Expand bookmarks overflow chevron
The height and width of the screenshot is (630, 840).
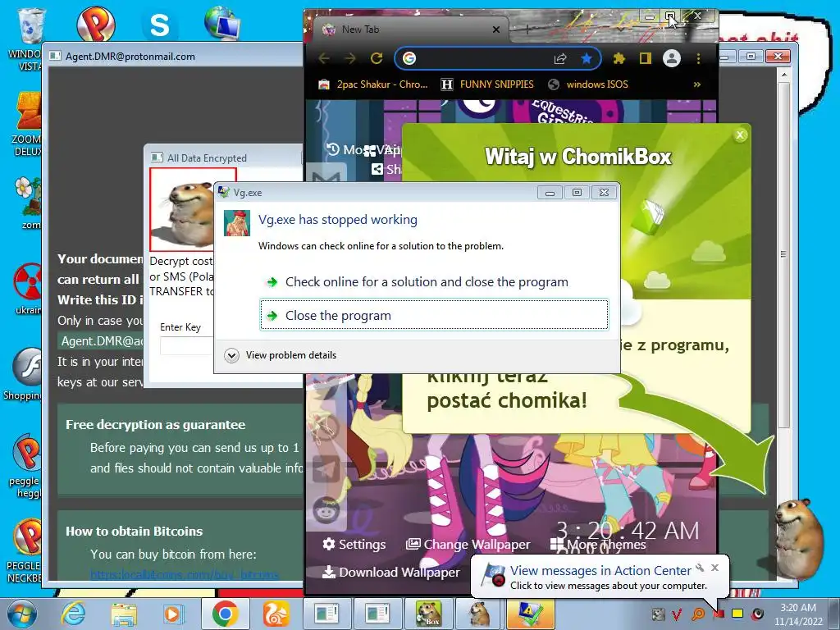click(697, 84)
